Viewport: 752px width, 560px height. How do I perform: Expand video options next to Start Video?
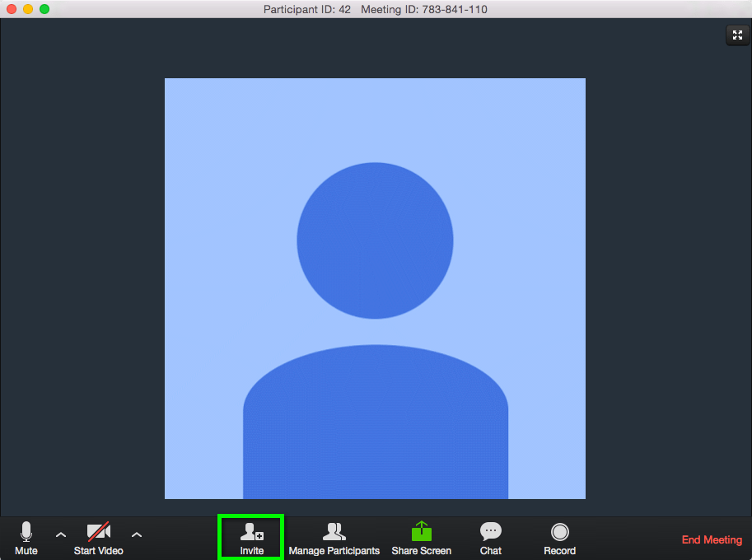(136, 535)
